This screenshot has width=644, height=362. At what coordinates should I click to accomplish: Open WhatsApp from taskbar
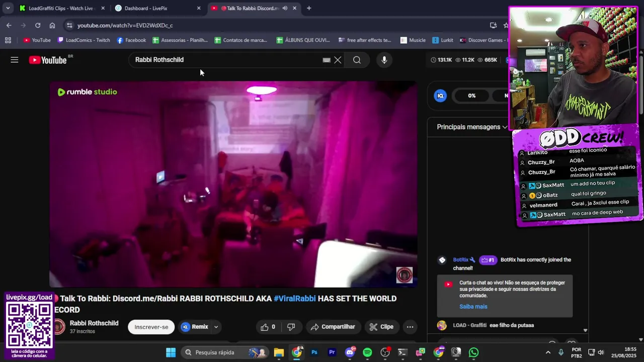(473, 352)
